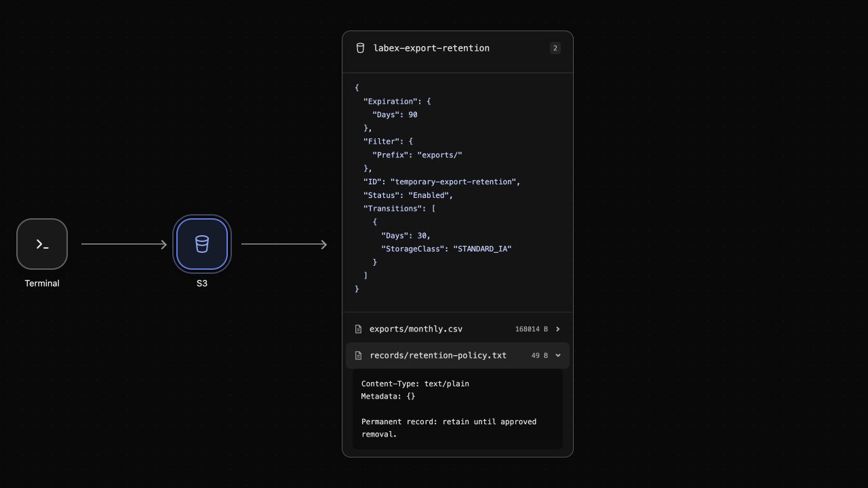Click the Terminal node icon

[x=42, y=244]
